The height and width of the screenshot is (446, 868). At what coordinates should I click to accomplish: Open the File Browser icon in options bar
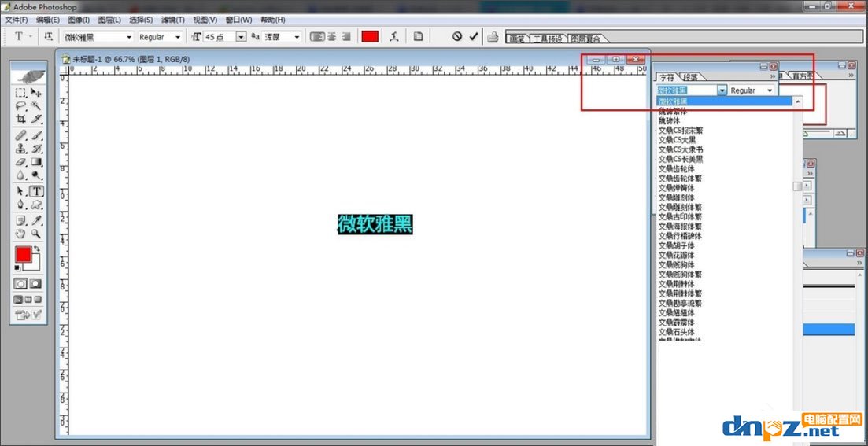point(493,37)
